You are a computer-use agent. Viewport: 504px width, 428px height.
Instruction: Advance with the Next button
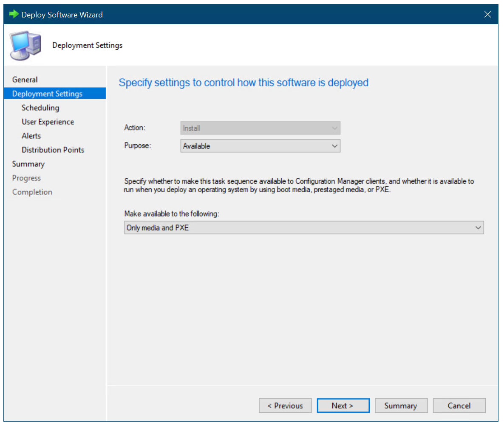click(343, 405)
